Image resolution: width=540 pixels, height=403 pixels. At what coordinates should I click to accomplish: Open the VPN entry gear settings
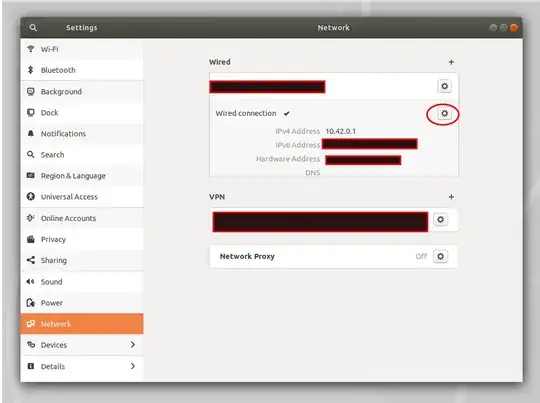coord(440,220)
